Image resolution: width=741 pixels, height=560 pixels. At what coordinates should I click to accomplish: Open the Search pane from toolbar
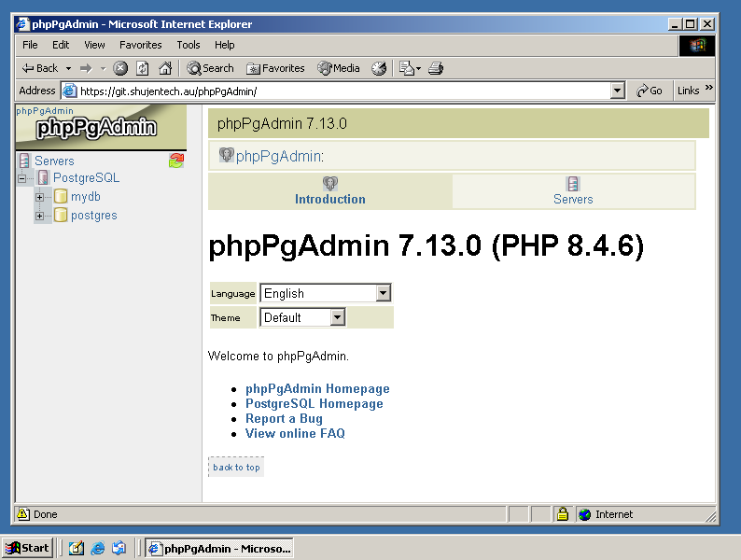coord(210,68)
